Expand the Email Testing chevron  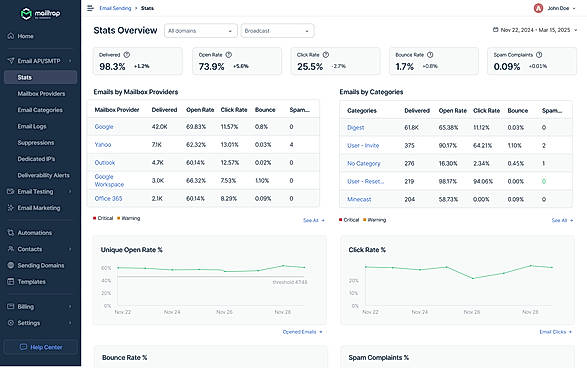(x=70, y=191)
